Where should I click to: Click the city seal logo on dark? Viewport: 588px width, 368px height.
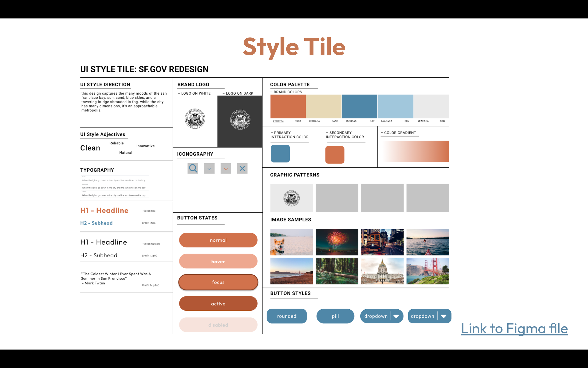pyautogui.click(x=240, y=120)
